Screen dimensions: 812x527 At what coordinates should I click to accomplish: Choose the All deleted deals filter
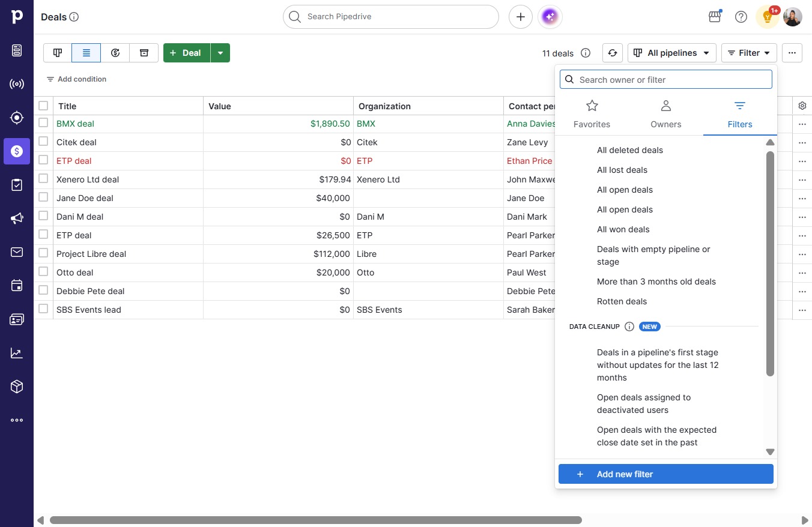[630, 150]
